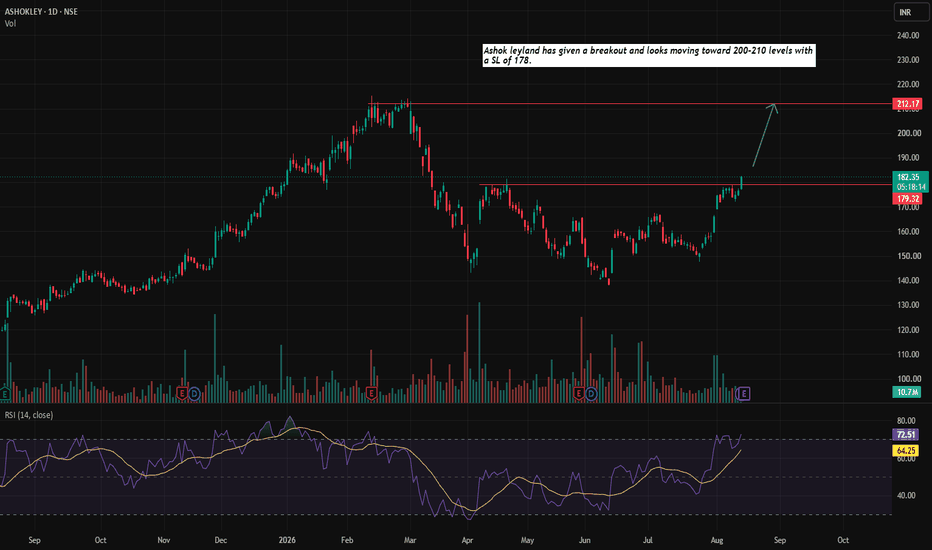Click the 80.00 RSI scale value
Image resolution: width=932 pixels, height=550 pixels.
tap(906, 421)
